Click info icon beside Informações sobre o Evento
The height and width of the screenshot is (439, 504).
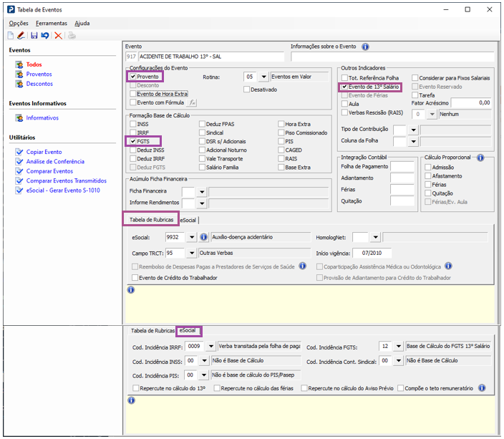365,47
